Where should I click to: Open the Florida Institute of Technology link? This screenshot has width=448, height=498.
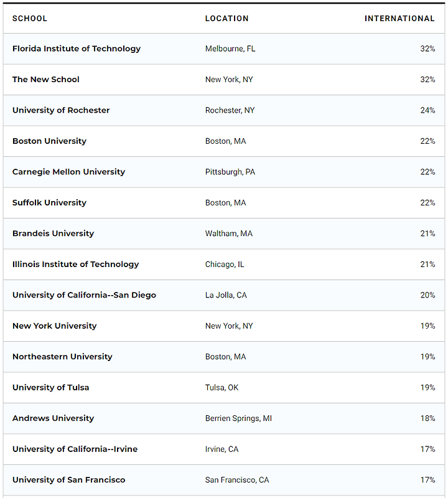(x=77, y=49)
